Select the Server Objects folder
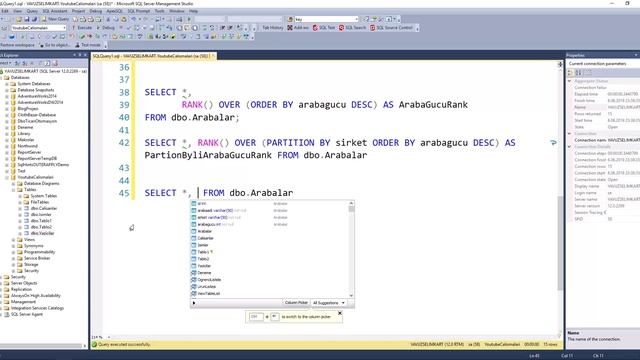 coord(24,283)
